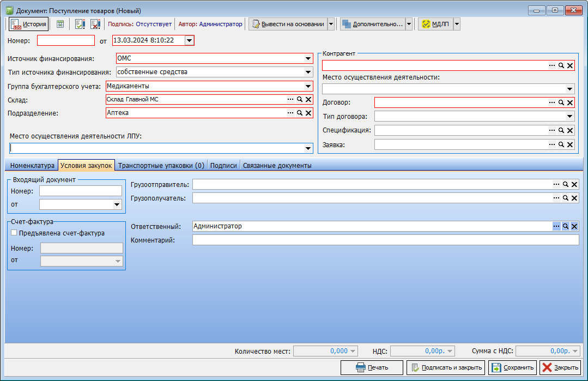
Task: Enable Предъявлена счет-фактура checkbox
Action: pos(14,233)
